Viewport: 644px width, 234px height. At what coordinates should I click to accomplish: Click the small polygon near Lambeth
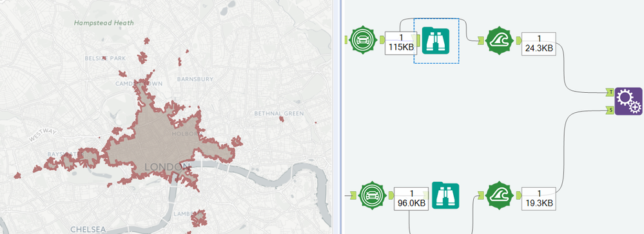pos(199,218)
